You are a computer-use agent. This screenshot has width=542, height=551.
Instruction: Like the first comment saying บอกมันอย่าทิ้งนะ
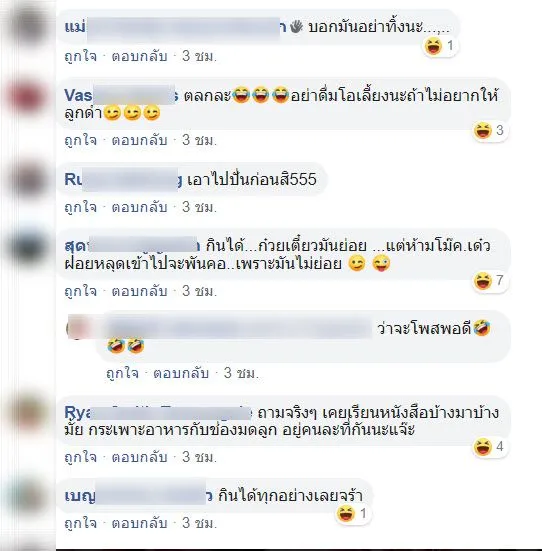point(80,56)
